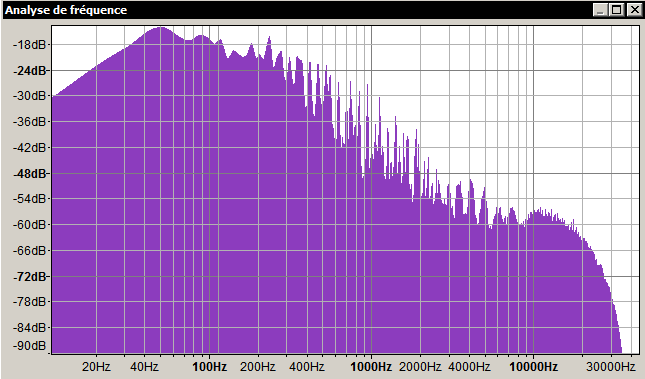Image resolution: width=645 pixels, height=379 pixels.
Task: Click the -42dB axis label
Action: pos(30,147)
